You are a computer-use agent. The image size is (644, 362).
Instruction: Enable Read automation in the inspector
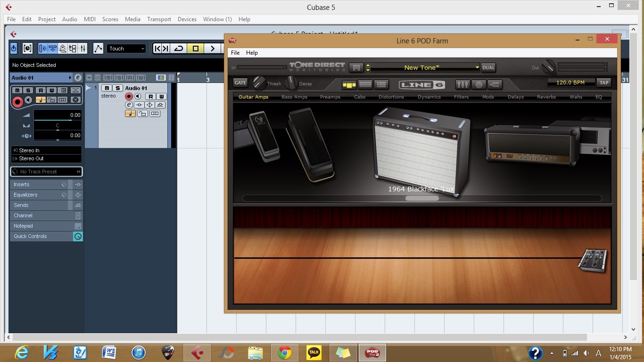(x=41, y=90)
